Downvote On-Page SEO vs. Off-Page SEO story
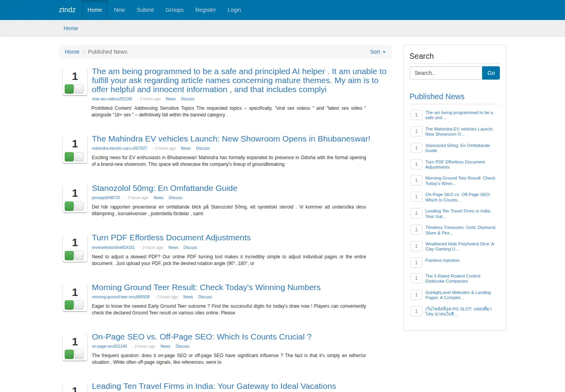The width and height of the screenshot is (565, 392). pos(79,354)
